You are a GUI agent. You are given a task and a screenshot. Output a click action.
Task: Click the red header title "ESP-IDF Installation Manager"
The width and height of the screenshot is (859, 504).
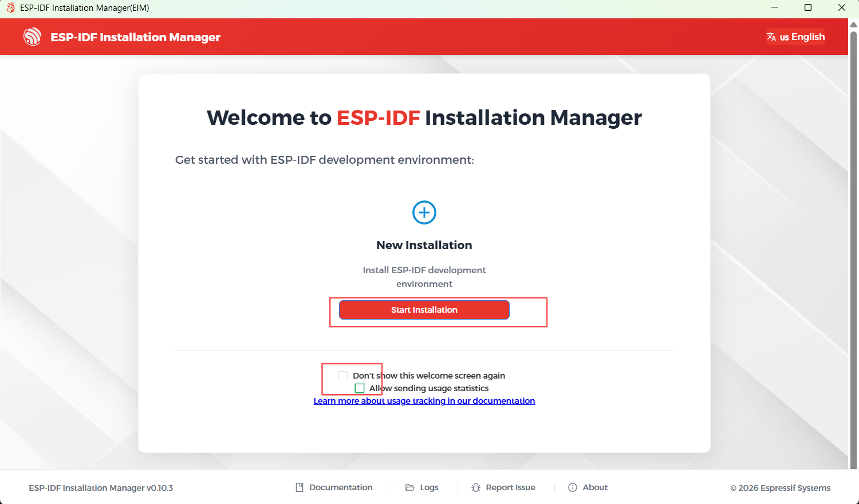click(x=136, y=37)
